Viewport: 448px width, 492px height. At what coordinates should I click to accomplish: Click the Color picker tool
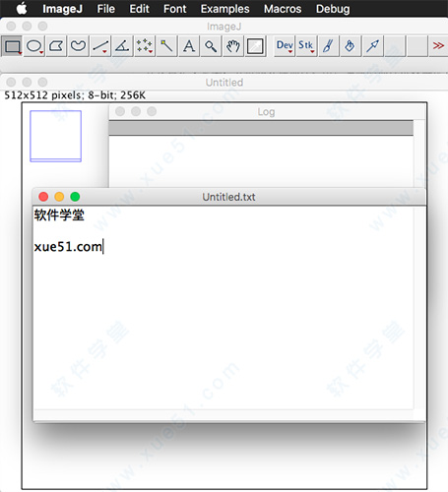click(x=255, y=46)
